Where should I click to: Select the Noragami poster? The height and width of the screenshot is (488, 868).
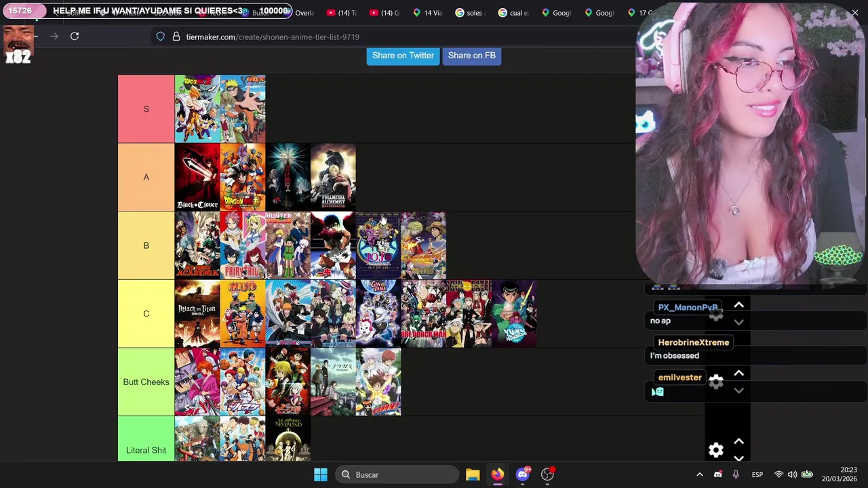point(333,382)
